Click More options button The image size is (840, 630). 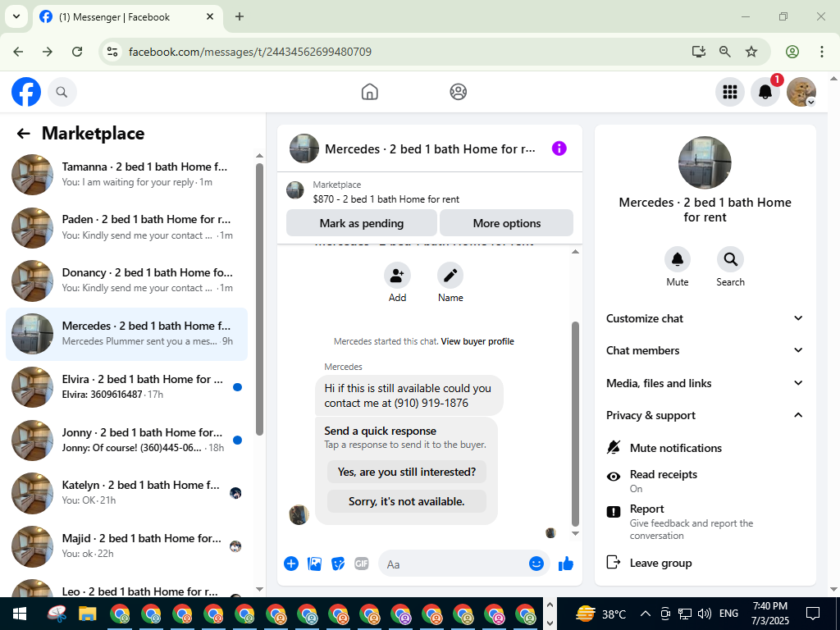[x=506, y=223]
